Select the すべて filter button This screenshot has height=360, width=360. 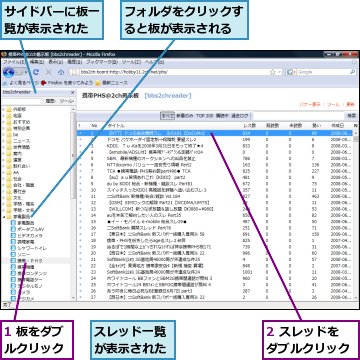(x=167, y=116)
